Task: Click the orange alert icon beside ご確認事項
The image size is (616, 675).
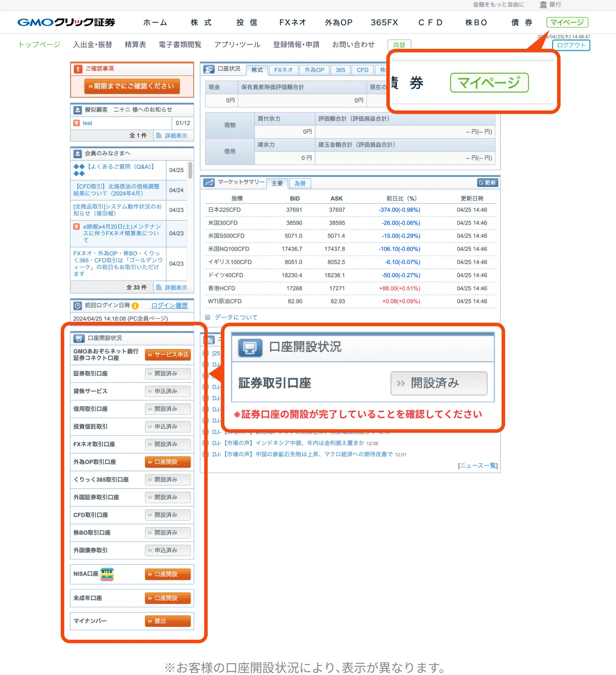Action: click(78, 69)
